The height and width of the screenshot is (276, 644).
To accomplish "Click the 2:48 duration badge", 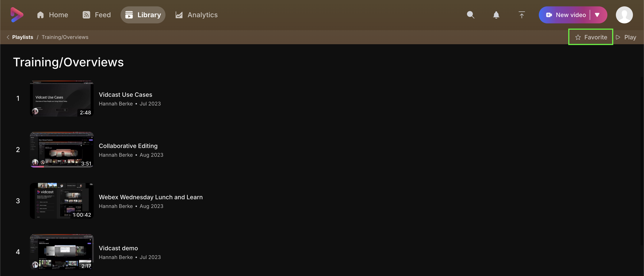I will [x=85, y=112].
